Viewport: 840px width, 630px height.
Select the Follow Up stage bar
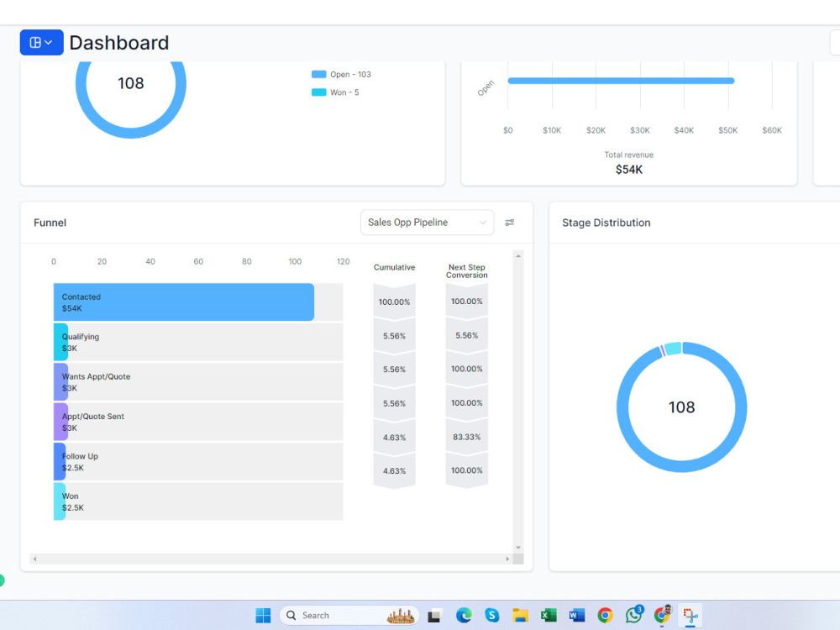(x=60, y=462)
